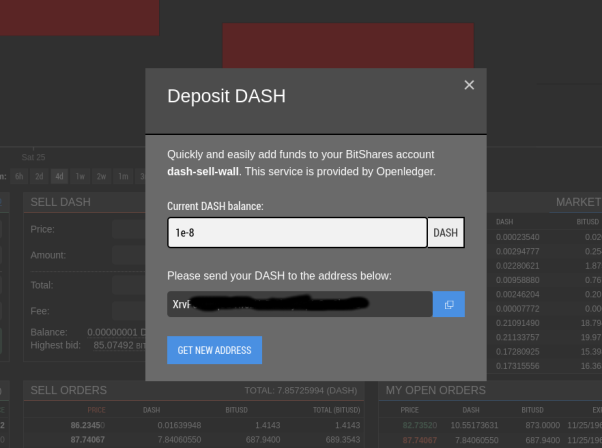Click the Sat 25 chart axis label
Screen dimensions: 602x448
33,157
